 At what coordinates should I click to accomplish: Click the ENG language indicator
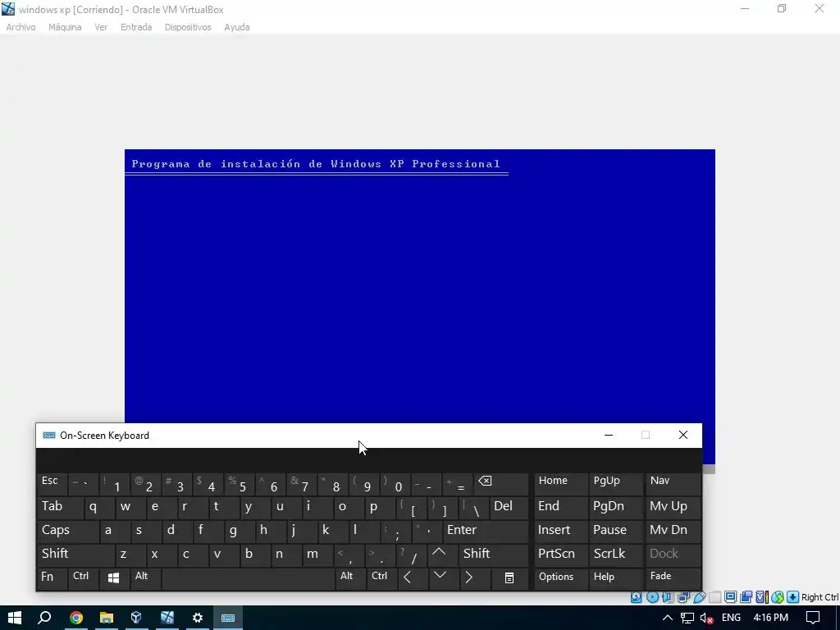click(x=731, y=618)
